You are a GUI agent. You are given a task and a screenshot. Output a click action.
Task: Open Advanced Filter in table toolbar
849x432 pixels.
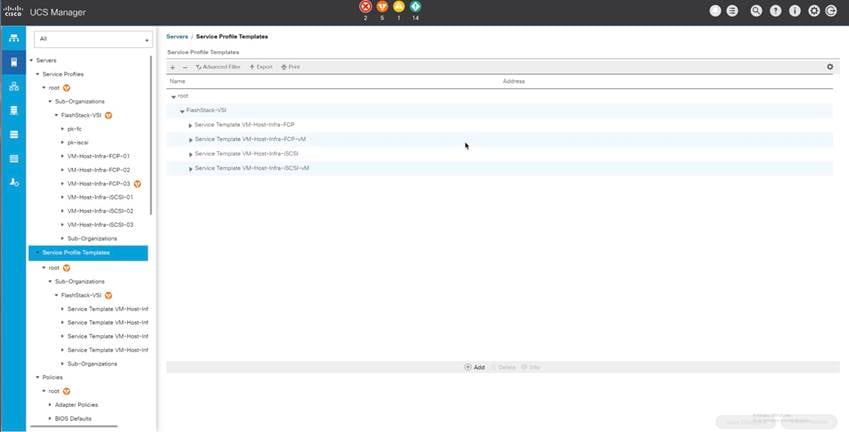click(x=218, y=67)
